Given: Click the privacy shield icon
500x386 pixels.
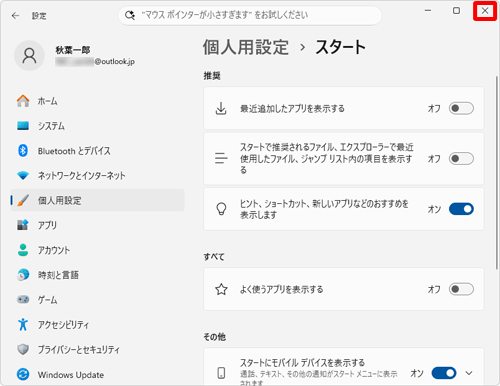Looking at the screenshot, I should click(x=23, y=349).
